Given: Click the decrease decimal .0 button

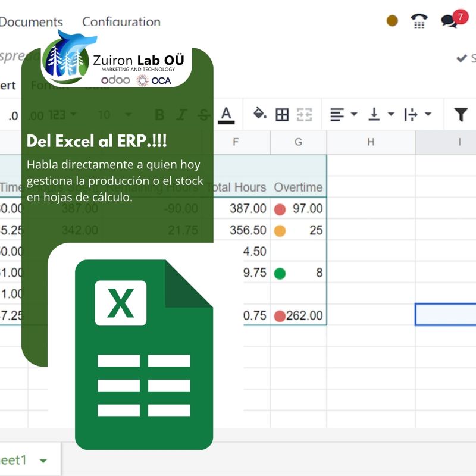Looking at the screenshot, I should pos(13,116).
